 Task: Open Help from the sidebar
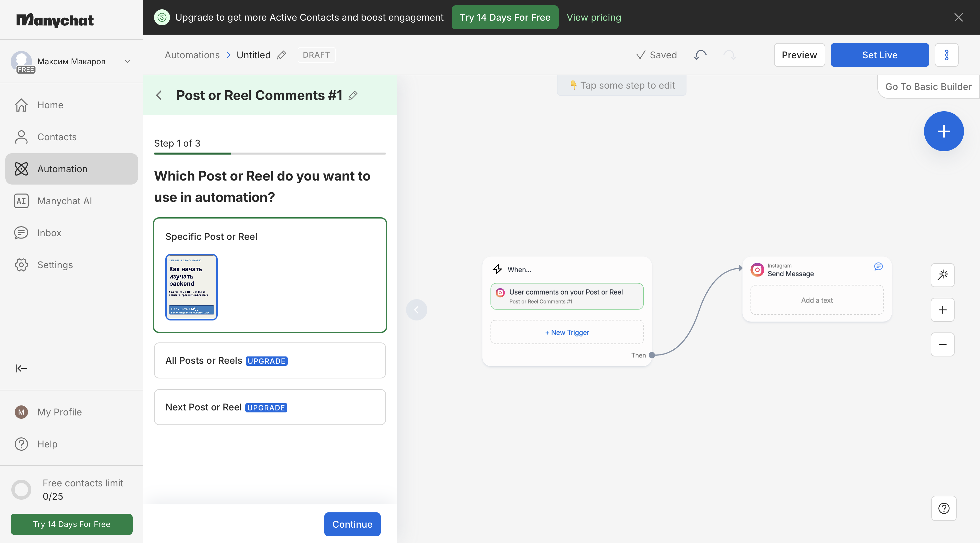click(72, 444)
